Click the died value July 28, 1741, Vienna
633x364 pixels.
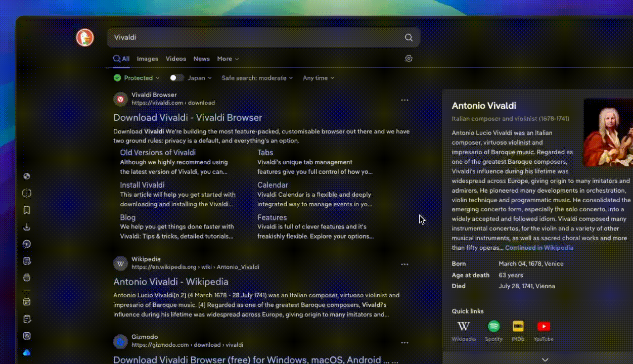[x=527, y=286]
